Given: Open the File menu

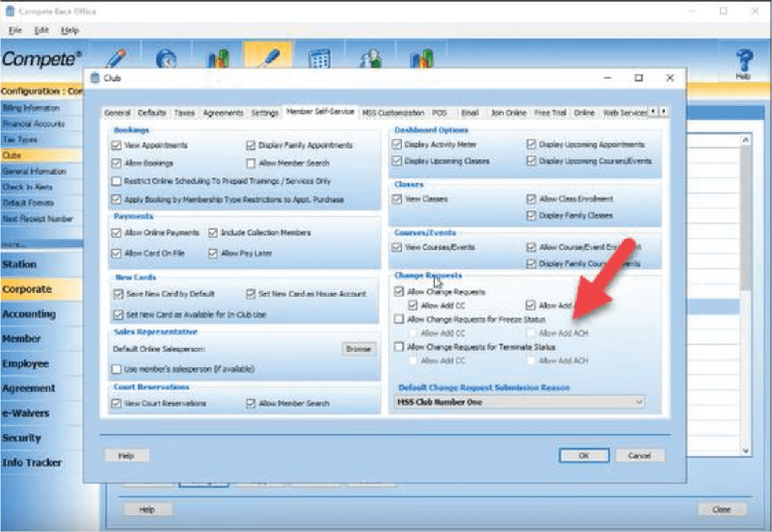Looking at the screenshot, I should click(x=15, y=30).
